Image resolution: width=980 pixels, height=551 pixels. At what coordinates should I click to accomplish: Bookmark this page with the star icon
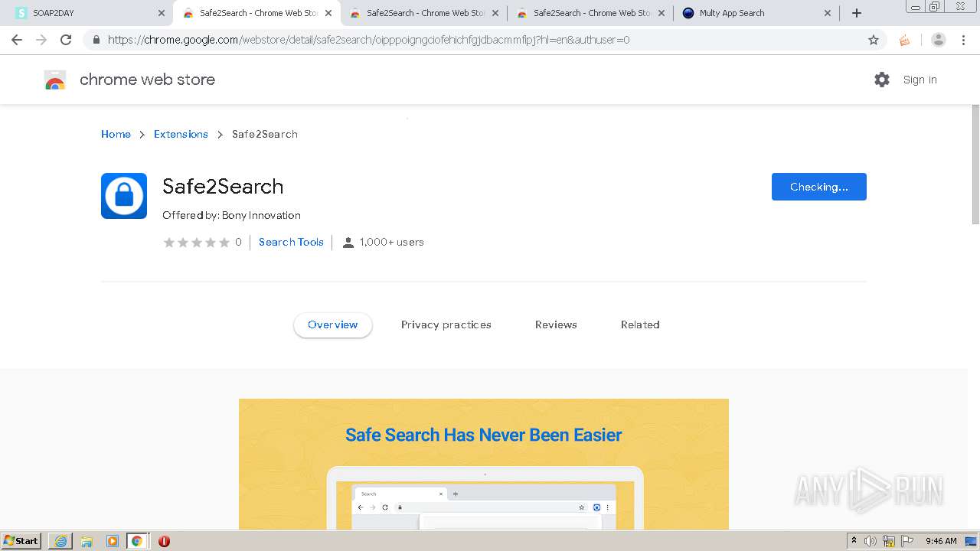874,40
